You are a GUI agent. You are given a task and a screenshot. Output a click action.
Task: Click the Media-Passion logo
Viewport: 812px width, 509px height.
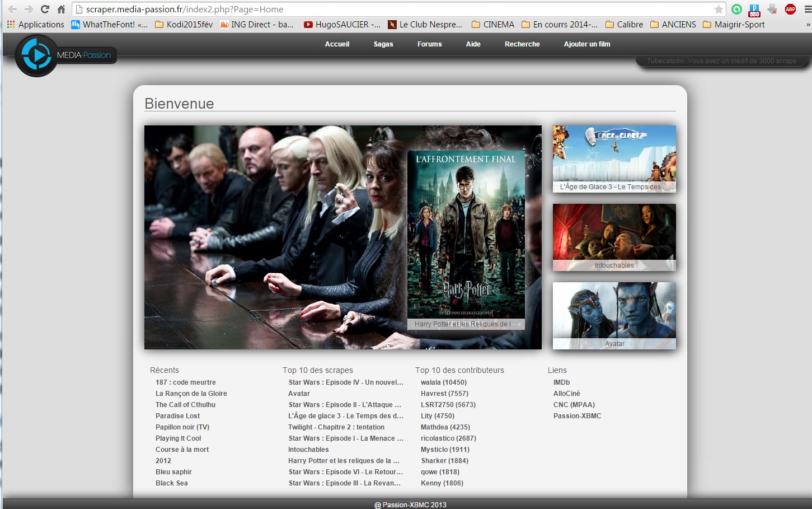click(65, 55)
